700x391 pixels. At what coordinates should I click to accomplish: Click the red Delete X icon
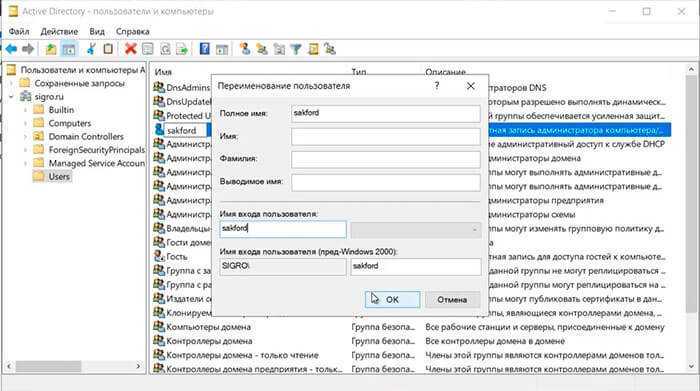(130, 49)
